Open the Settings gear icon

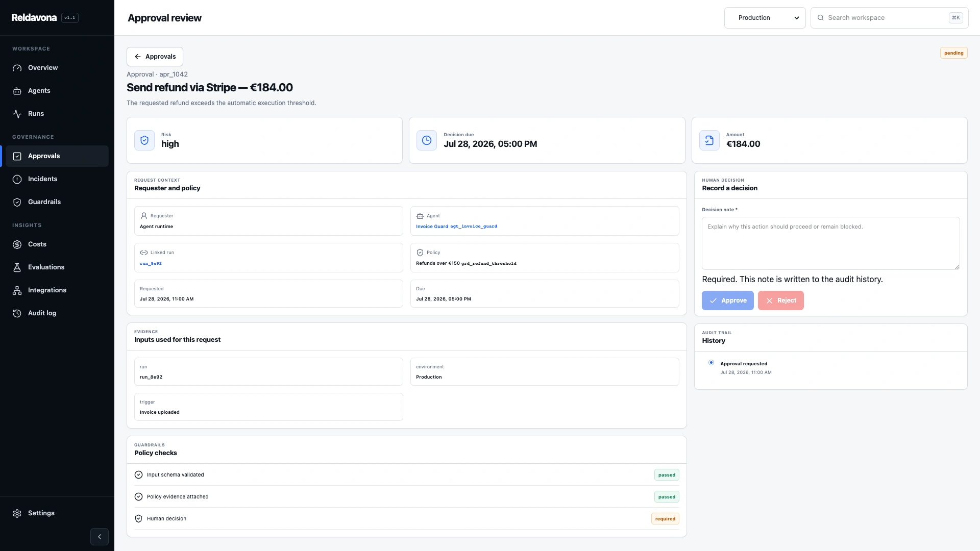[17, 513]
